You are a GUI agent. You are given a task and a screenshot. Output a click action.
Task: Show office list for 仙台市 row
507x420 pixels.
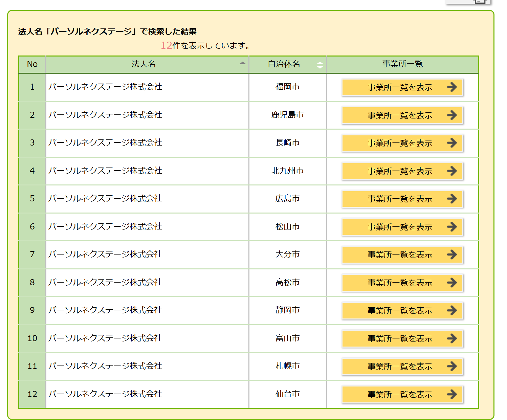click(x=402, y=394)
